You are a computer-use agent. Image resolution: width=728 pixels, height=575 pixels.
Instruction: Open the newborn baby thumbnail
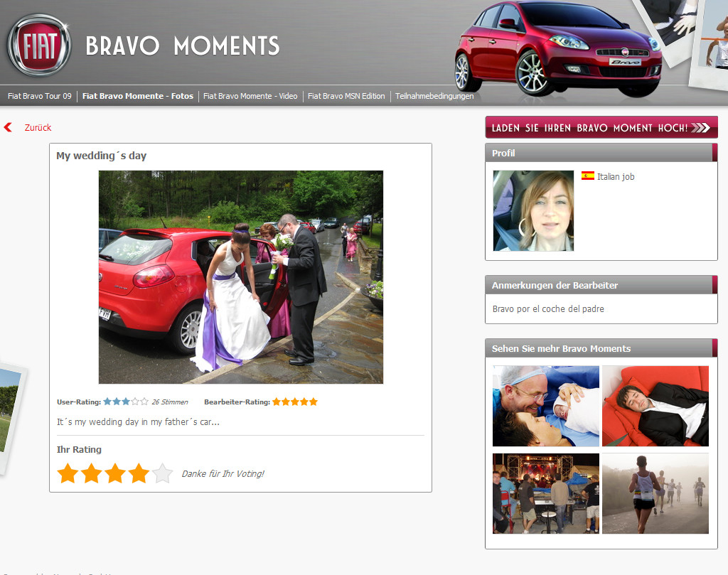[x=546, y=406]
